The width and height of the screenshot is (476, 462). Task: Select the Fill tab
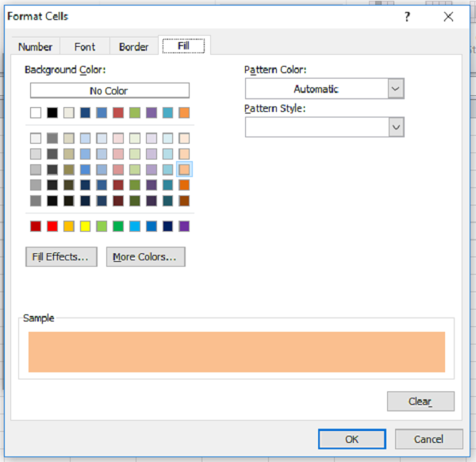pos(182,46)
